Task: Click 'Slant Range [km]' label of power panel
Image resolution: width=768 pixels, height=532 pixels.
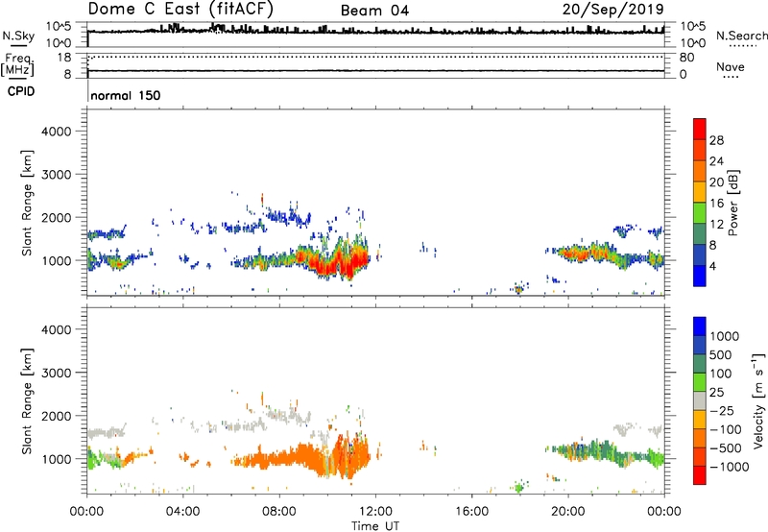Action: tap(27, 203)
